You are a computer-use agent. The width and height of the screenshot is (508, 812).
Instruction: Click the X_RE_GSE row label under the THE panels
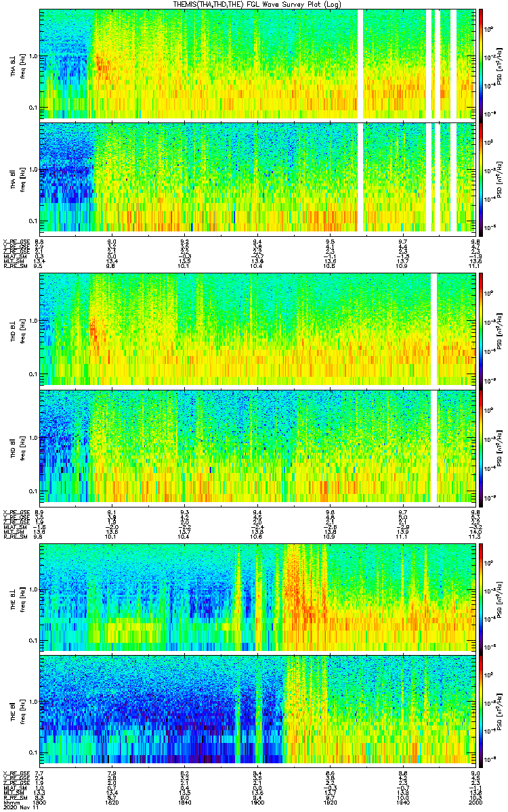15,773
